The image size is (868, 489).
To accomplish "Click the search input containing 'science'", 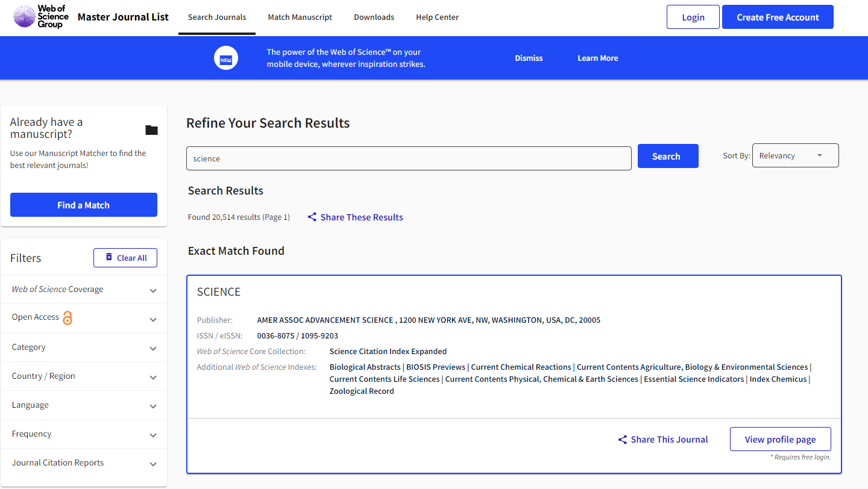I will point(409,158).
